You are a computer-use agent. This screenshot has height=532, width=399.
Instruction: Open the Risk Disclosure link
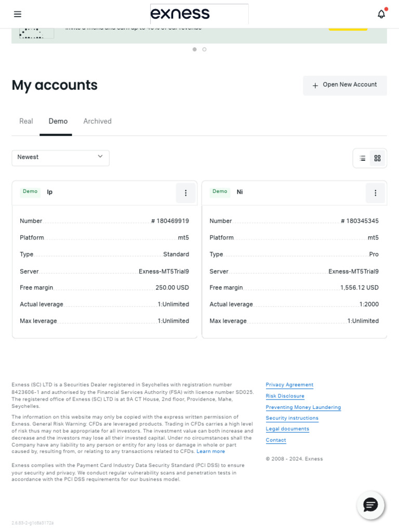pyautogui.click(x=285, y=396)
